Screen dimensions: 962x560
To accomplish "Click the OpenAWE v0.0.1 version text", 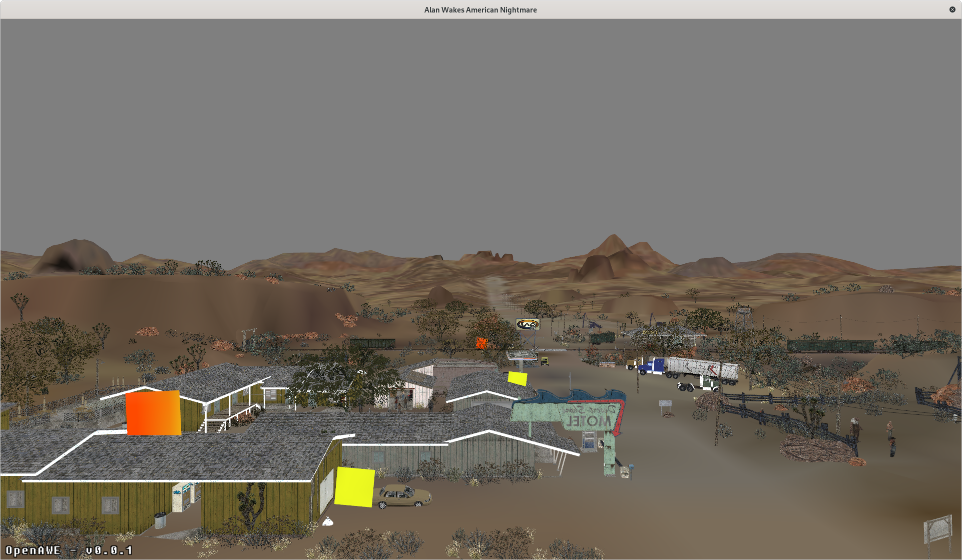I will click(x=69, y=550).
